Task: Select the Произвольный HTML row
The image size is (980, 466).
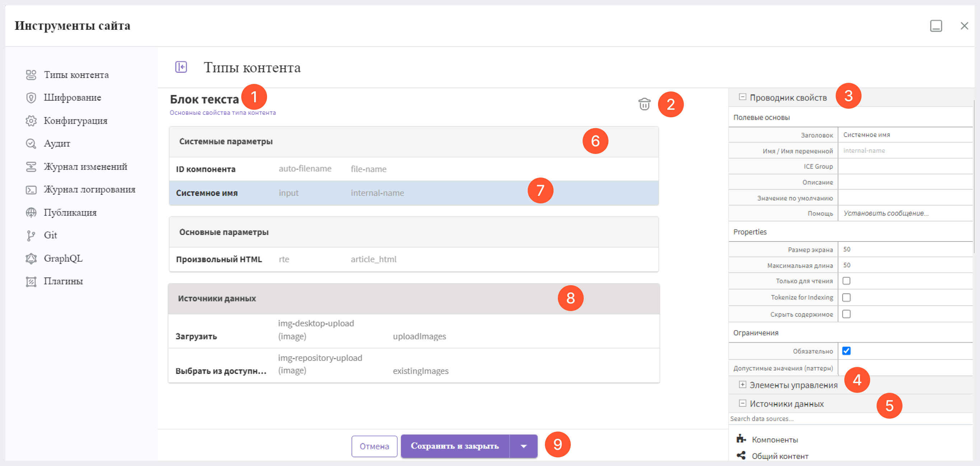Action: (414, 259)
